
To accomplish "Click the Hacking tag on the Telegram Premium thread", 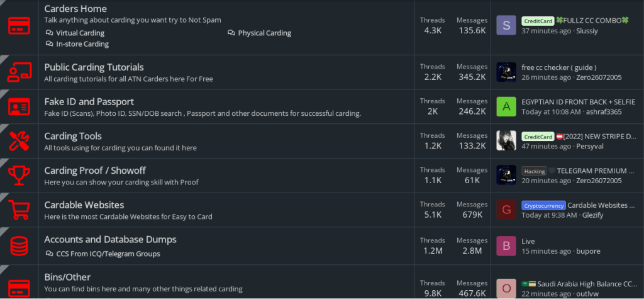I will [533, 171].
